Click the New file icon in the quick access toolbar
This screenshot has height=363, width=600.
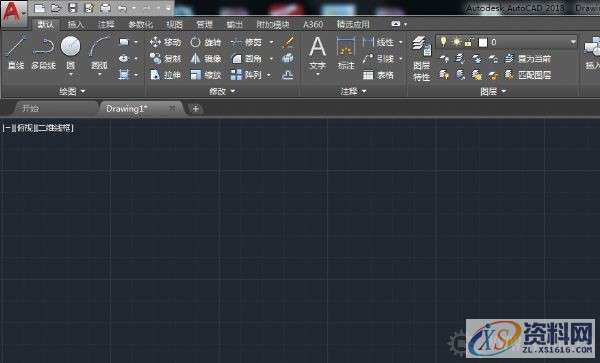pos(39,8)
